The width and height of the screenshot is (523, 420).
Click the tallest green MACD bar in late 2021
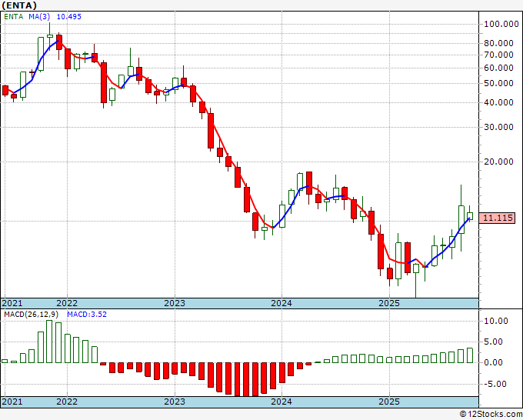(x=49, y=342)
